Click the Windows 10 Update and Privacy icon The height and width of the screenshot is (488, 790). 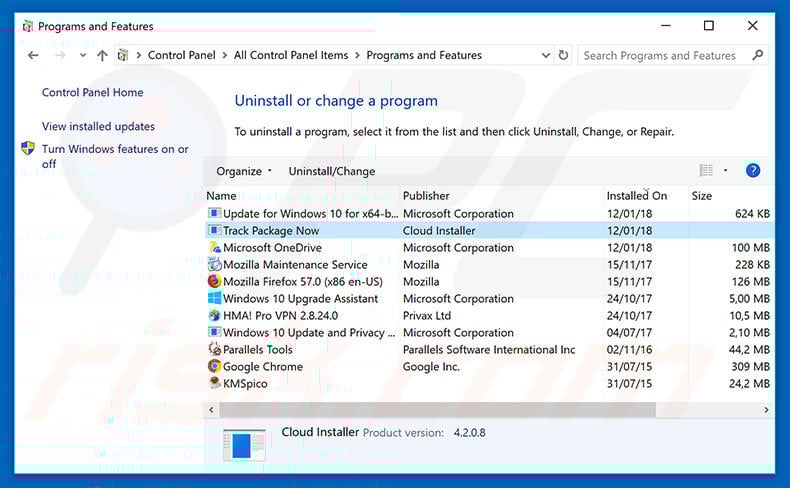[x=215, y=332]
